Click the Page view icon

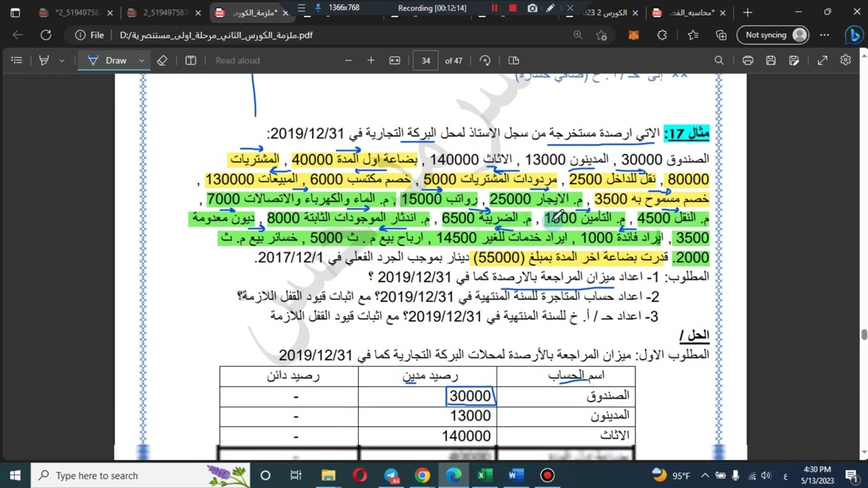[513, 60]
